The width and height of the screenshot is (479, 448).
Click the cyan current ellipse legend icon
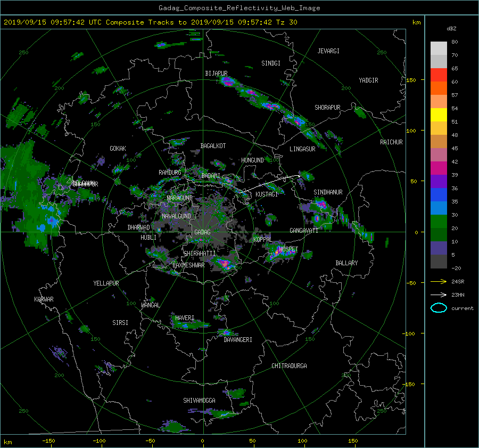click(439, 308)
